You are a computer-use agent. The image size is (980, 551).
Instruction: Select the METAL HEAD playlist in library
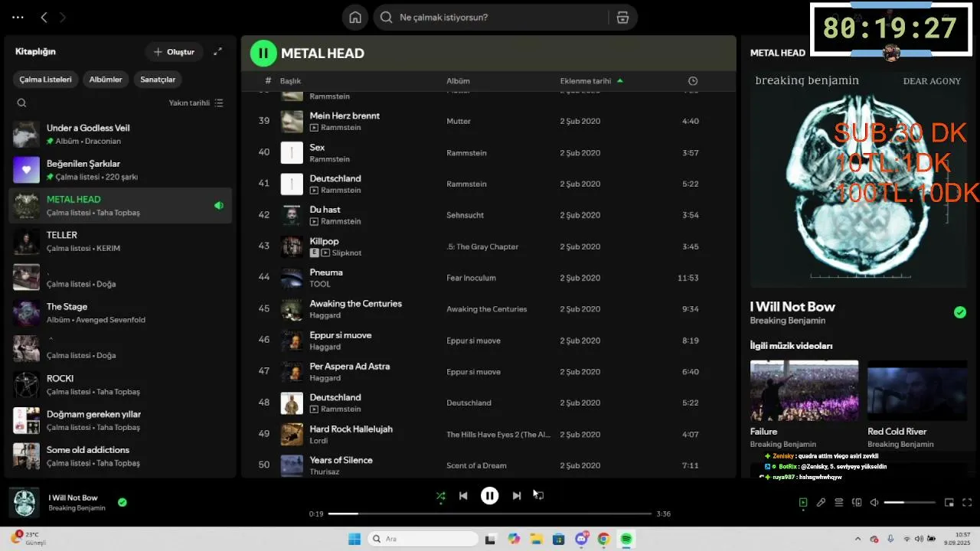[120, 206]
